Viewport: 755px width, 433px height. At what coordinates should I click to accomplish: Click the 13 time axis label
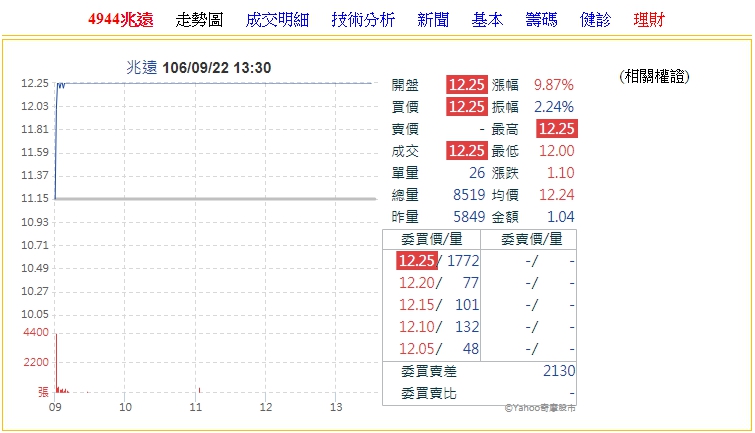click(336, 407)
